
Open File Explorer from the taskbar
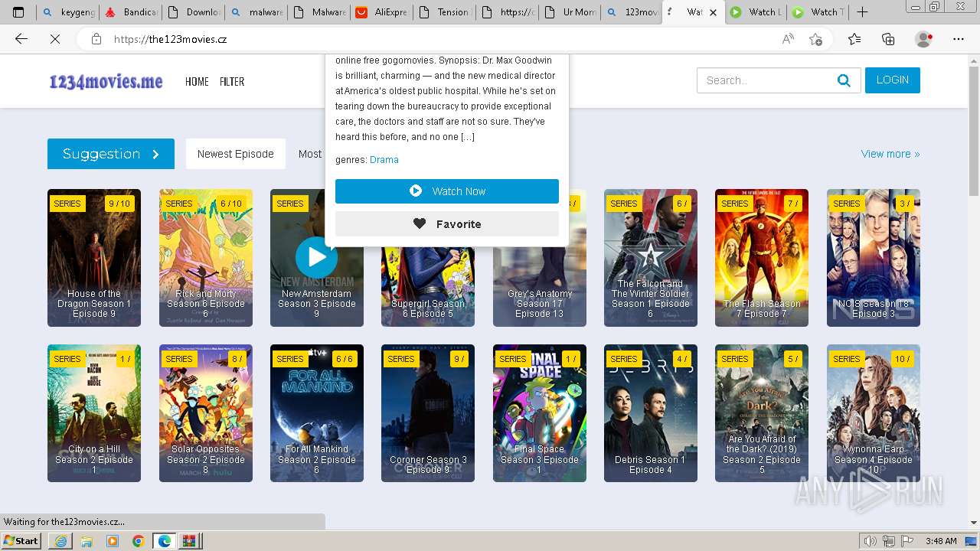click(87, 541)
